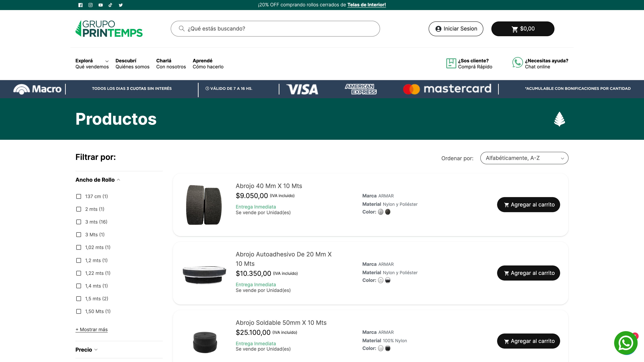Check the 137 cm roll width filter
This screenshot has height=362, width=644.
pyautogui.click(x=79, y=196)
